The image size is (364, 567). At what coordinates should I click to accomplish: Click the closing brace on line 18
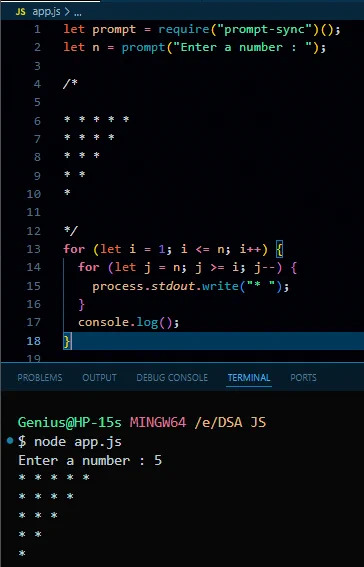coord(67,341)
